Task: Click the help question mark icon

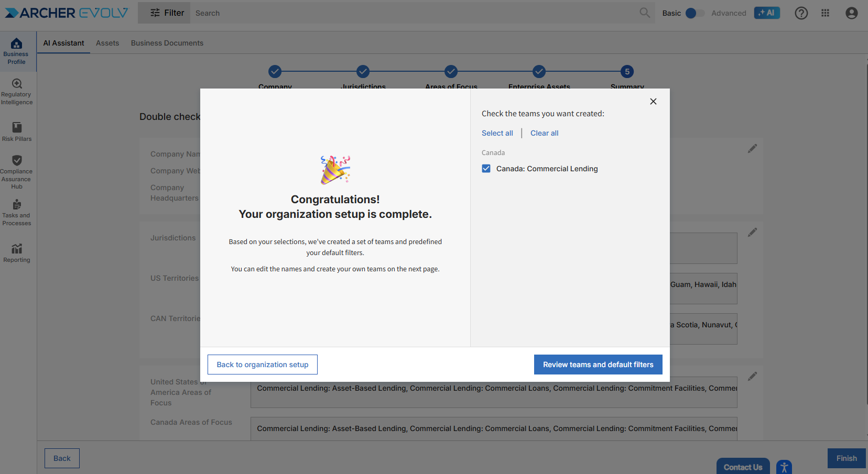Action: 801,13
